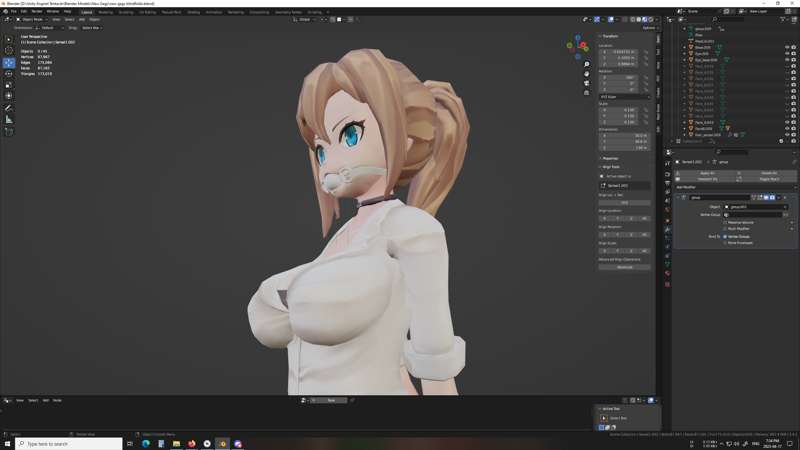Enable the Multi Modifier checkbox
The height and width of the screenshot is (450, 800).
click(725, 229)
